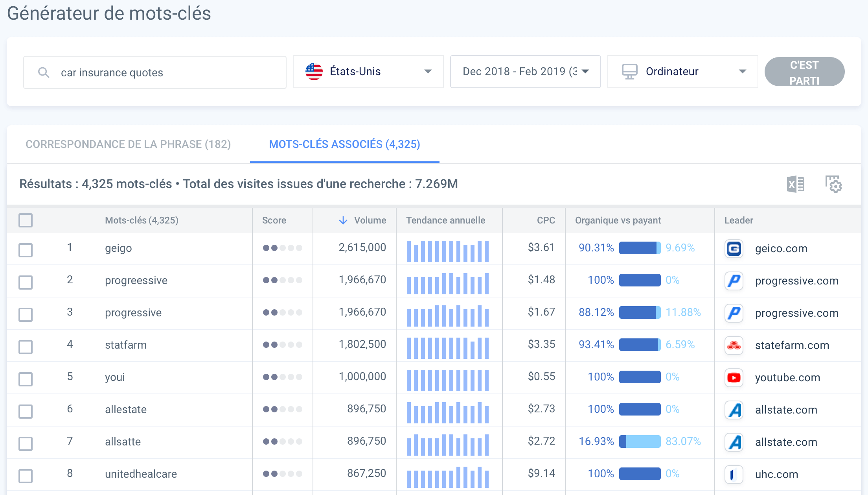Select all keywords via header checkbox
The height and width of the screenshot is (495, 868).
(26, 220)
